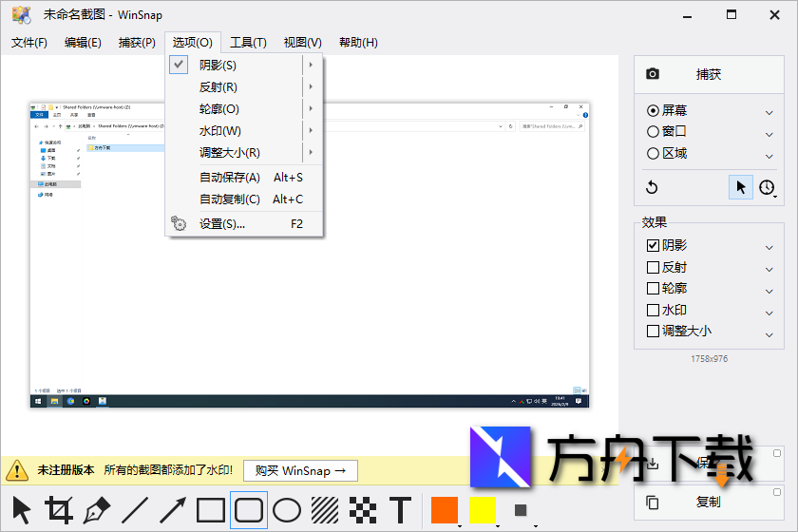Click the settings gear icon in menu
798x532 pixels.
point(179,223)
